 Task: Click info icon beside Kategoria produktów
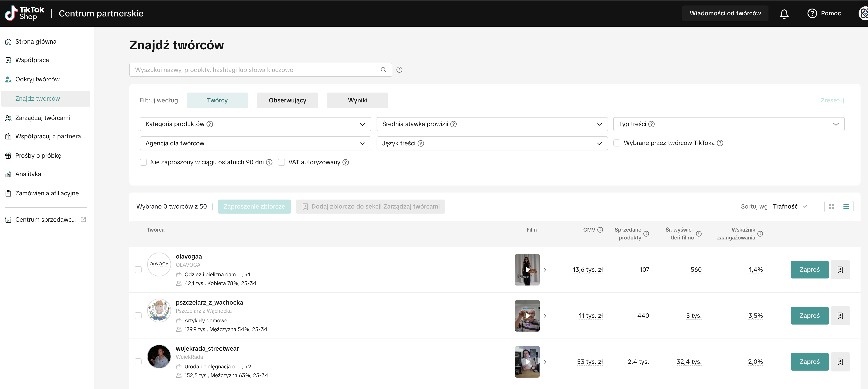[x=210, y=124]
